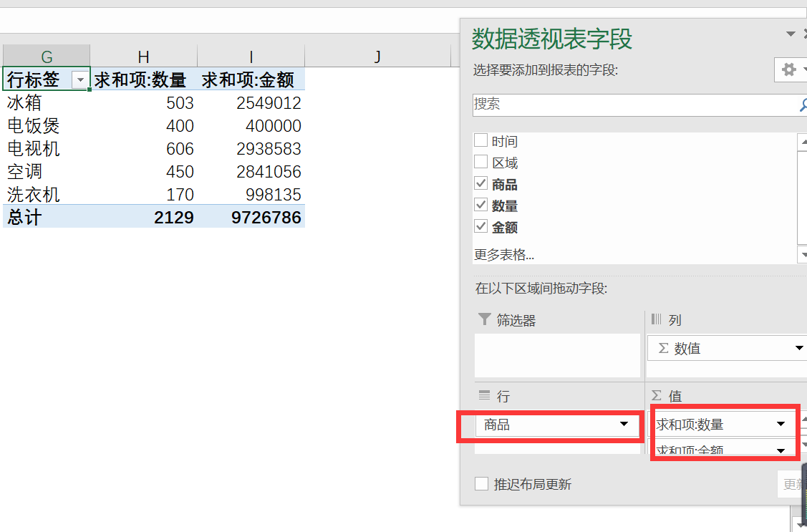Click the filter funnel icon by 筛选器
Screen dimensions: 807x532
tap(484, 319)
